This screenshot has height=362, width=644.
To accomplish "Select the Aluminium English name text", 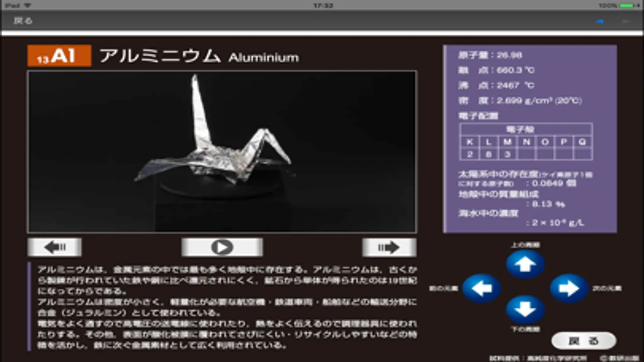I will [264, 58].
